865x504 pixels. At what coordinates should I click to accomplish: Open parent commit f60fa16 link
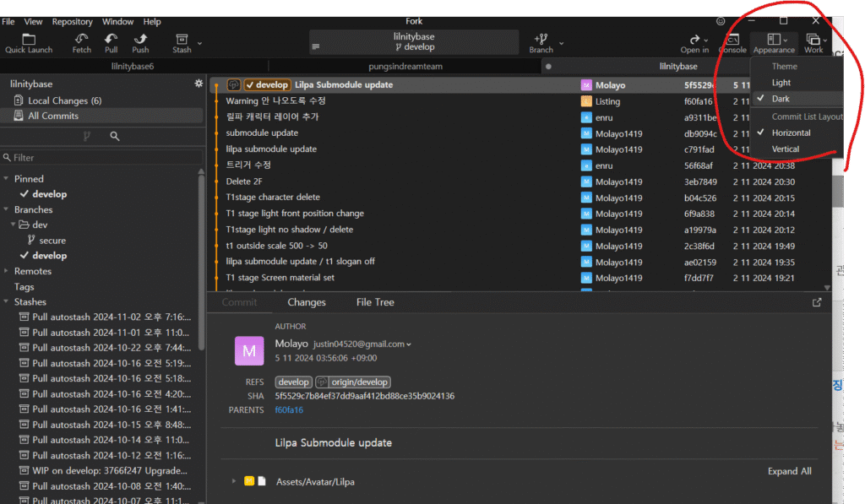coord(289,410)
